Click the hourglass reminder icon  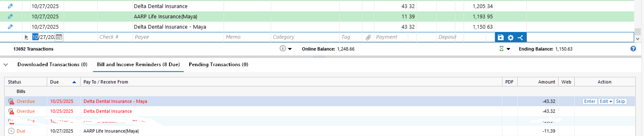point(501,49)
